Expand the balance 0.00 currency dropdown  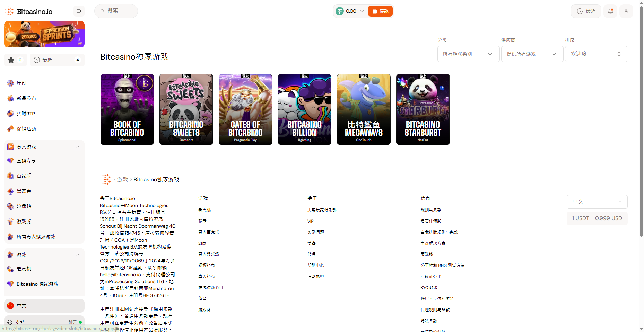point(362,11)
